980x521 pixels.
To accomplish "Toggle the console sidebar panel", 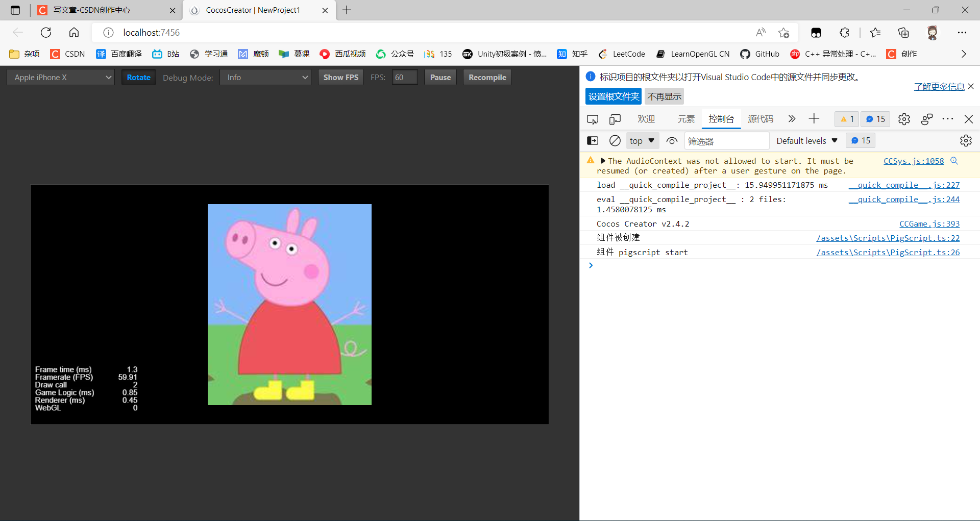I will pyautogui.click(x=593, y=141).
